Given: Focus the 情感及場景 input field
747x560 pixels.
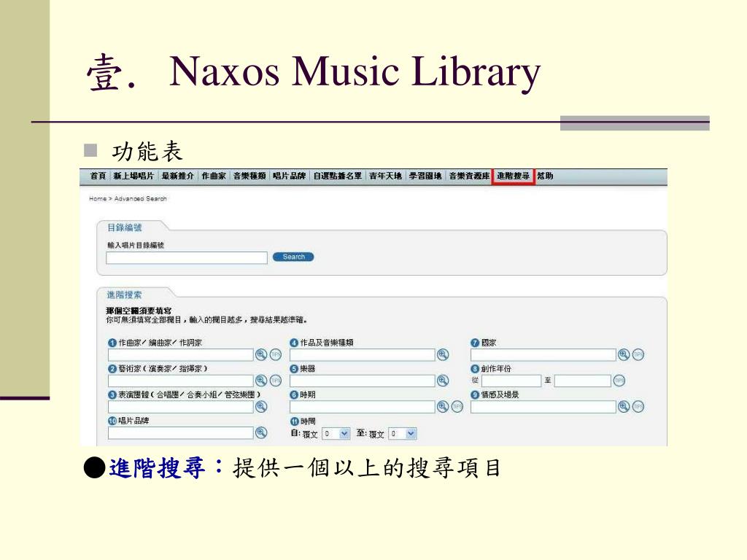Looking at the screenshot, I should point(543,407).
